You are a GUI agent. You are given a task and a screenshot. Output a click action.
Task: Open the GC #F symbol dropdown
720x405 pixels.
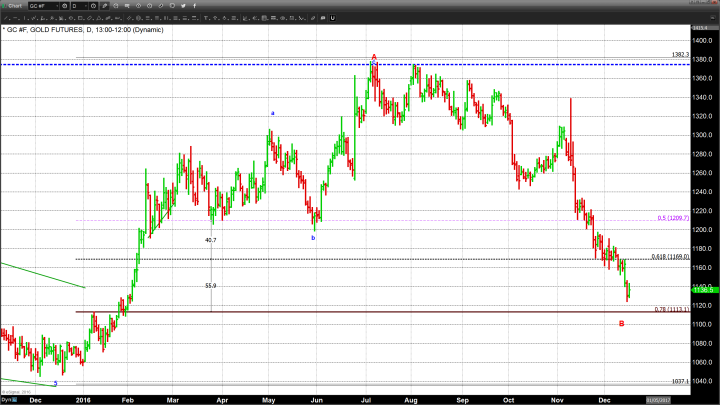pyautogui.click(x=60, y=5)
